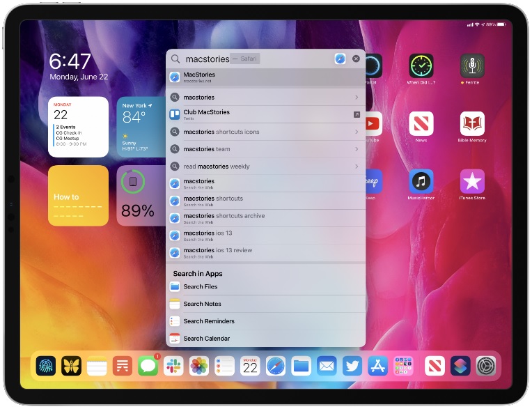Launch the Notes app from the dock
This screenshot has height=409, width=532.
(97, 366)
